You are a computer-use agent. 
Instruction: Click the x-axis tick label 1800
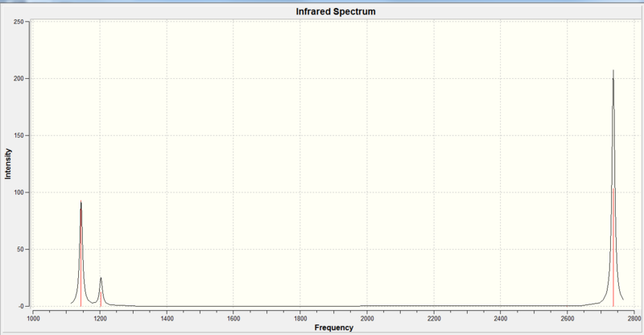click(300, 318)
